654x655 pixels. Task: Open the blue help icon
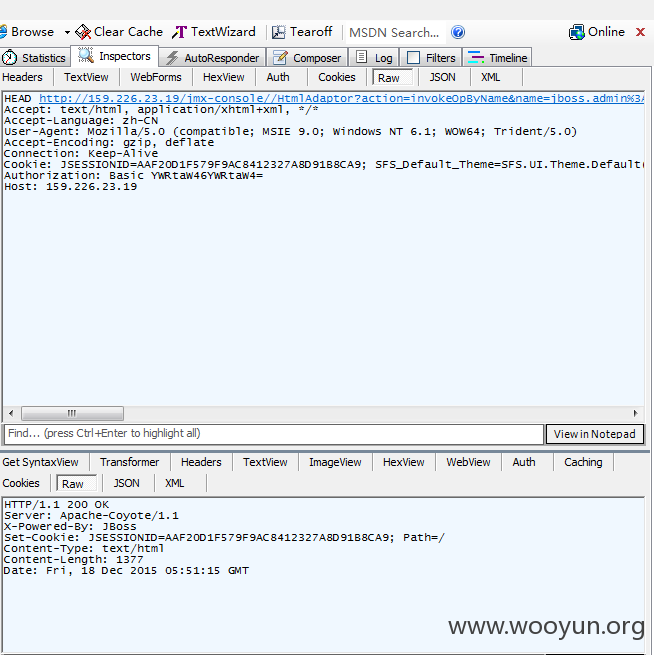[458, 32]
